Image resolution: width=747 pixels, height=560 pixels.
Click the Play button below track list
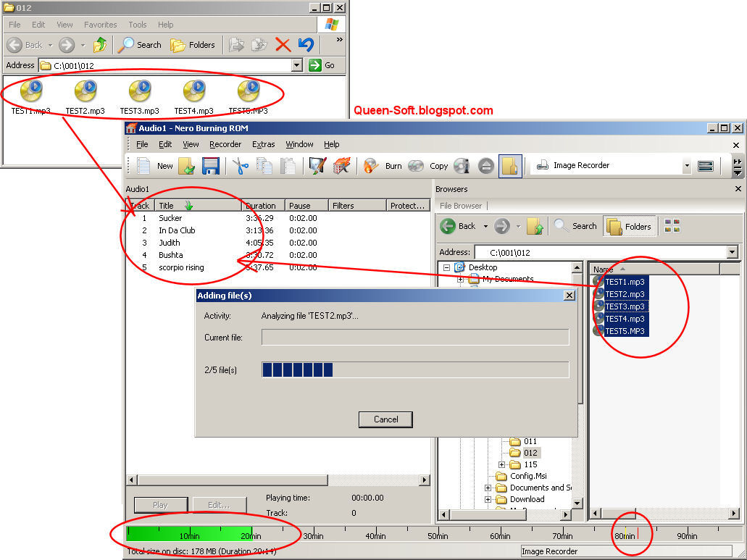coord(161,505)
